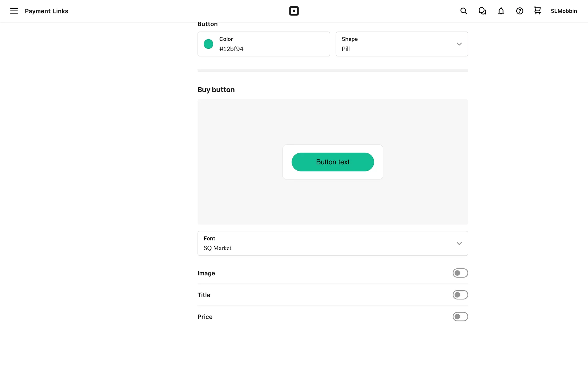Open the SLMobbin account menu
This screenshot has height=368, width=588.
coord(563,11)
